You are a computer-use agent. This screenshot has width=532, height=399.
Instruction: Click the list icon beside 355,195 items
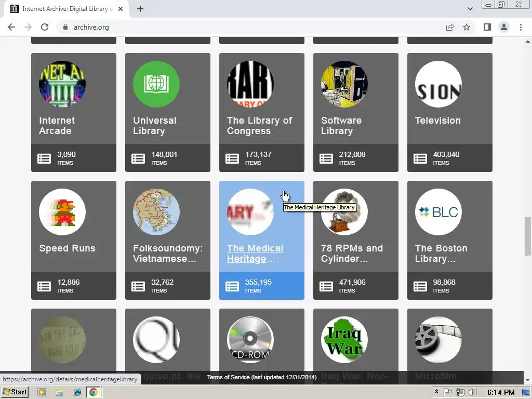pos(232,286)
